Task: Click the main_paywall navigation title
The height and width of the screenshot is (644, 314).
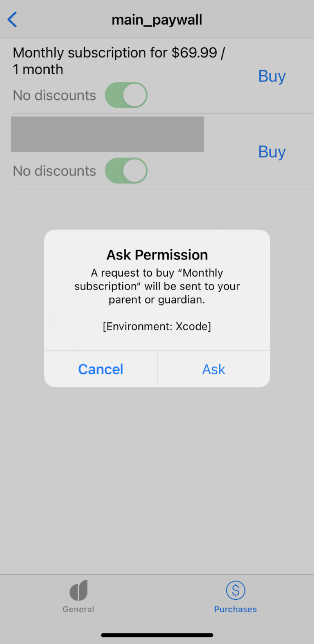Action: click(x=157, y=20)
